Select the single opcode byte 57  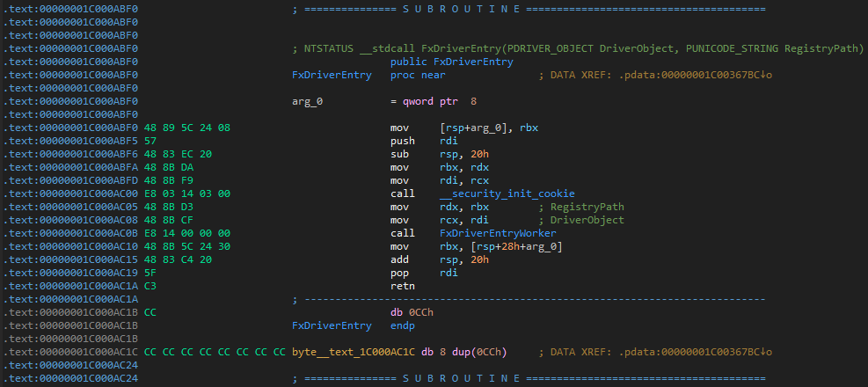150,142
